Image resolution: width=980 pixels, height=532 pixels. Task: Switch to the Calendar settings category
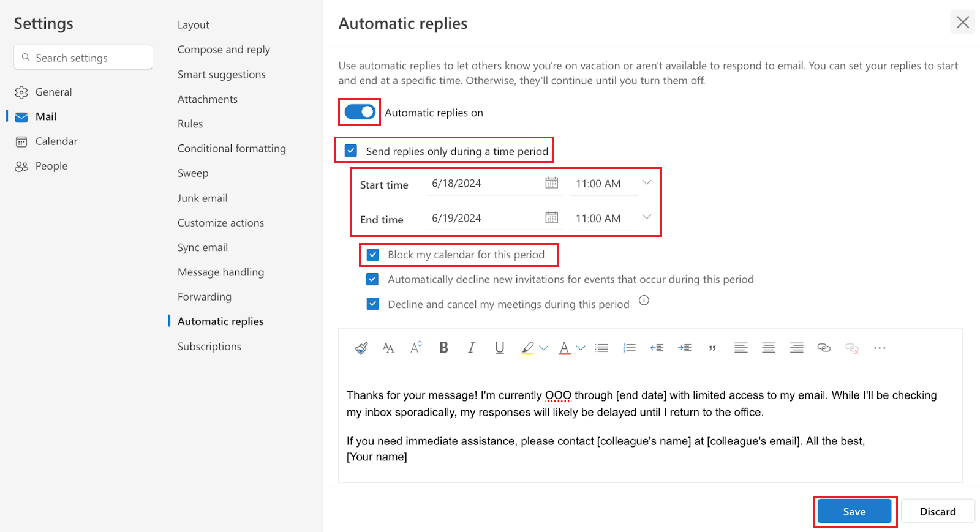(x=56, y=141)
